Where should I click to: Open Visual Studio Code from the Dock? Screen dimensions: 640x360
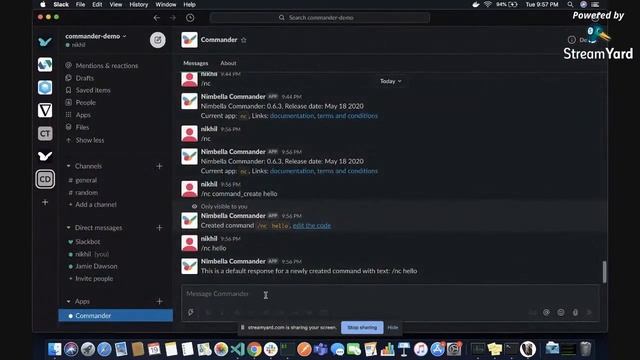[238, 349]
